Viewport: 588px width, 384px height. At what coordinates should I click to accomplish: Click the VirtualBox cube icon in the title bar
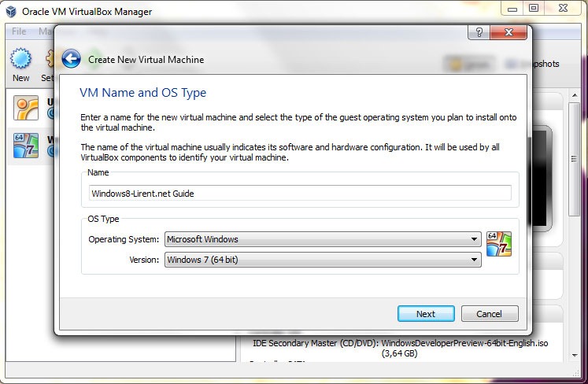point(11,12)
